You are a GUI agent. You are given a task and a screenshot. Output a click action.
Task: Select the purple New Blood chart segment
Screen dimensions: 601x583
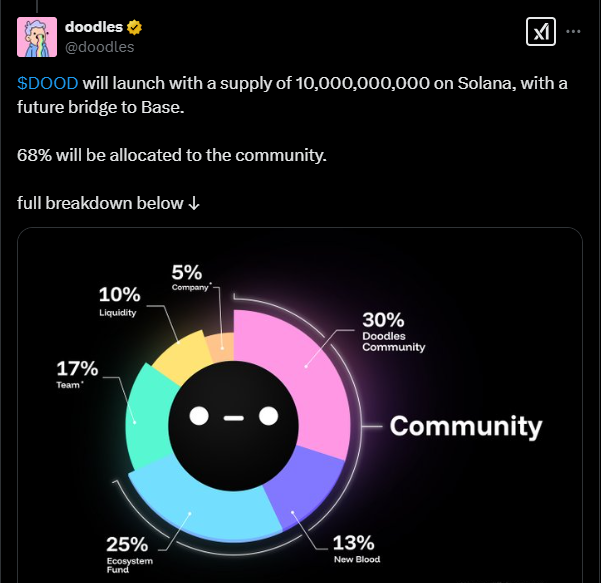tap(305, 489)
